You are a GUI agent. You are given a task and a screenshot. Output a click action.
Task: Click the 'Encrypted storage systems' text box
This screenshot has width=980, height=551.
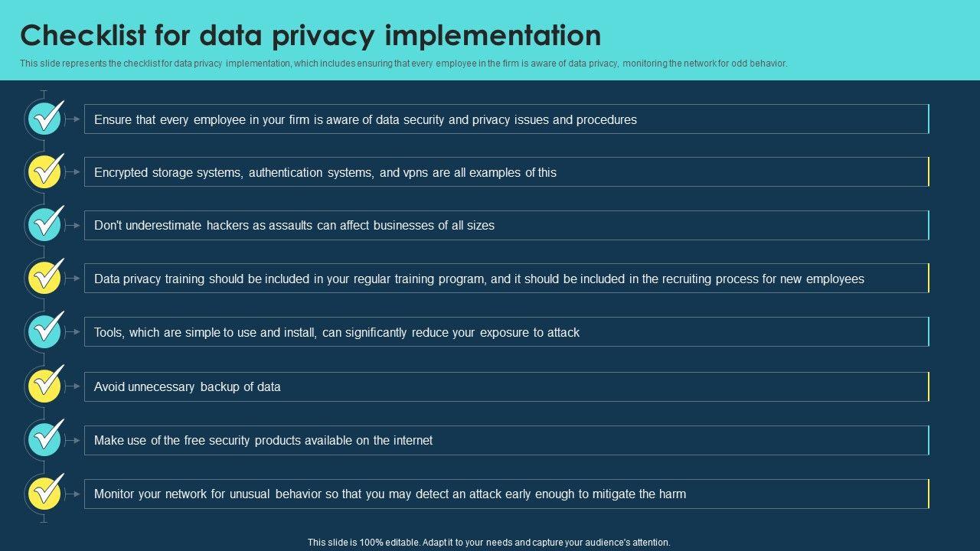click(x=505, y=172)
